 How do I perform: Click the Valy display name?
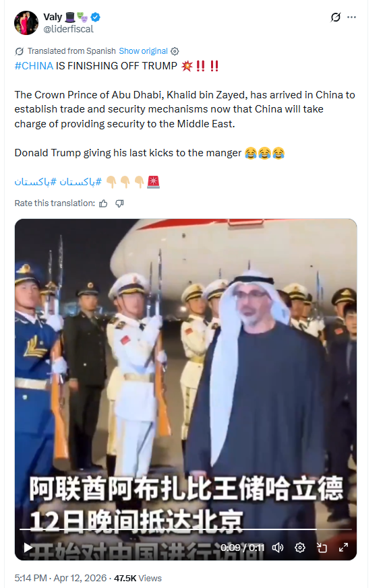click(x=53, y=18)
